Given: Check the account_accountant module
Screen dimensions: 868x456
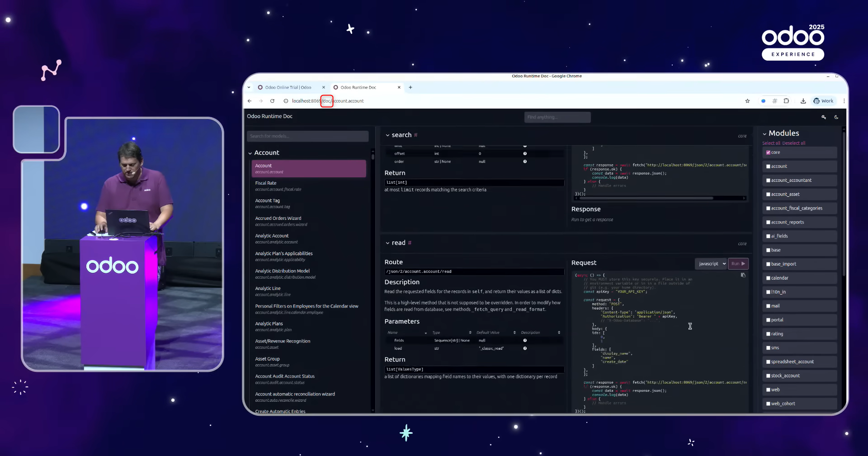Looking at the screenshot, I should [768, 180].
